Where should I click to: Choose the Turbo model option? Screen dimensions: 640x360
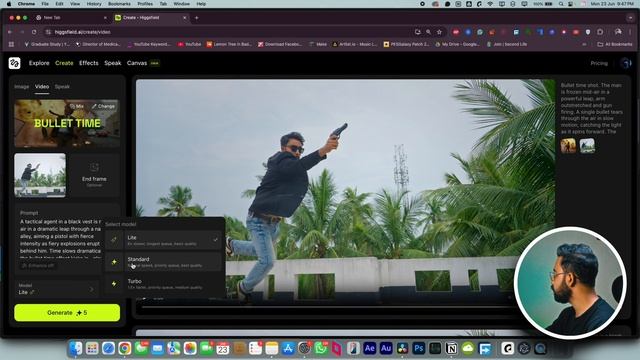(163, 284)
